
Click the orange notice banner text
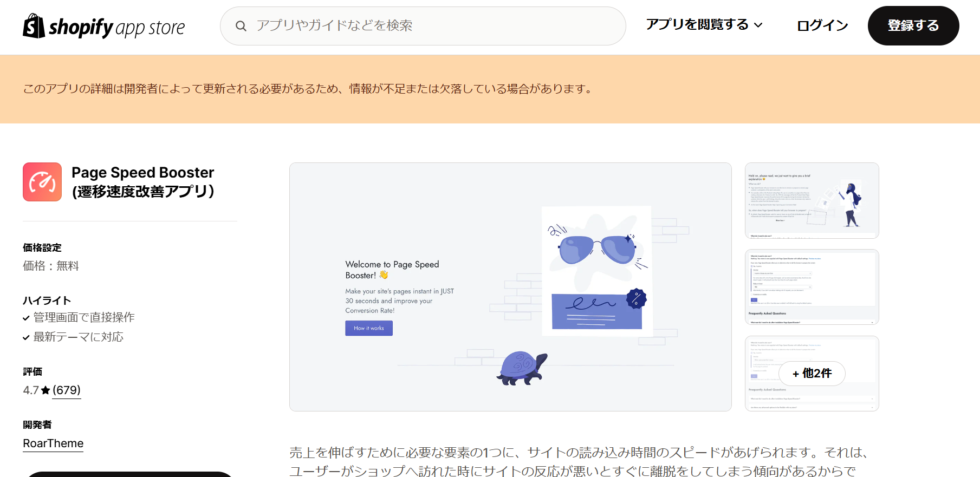point(308,89)
